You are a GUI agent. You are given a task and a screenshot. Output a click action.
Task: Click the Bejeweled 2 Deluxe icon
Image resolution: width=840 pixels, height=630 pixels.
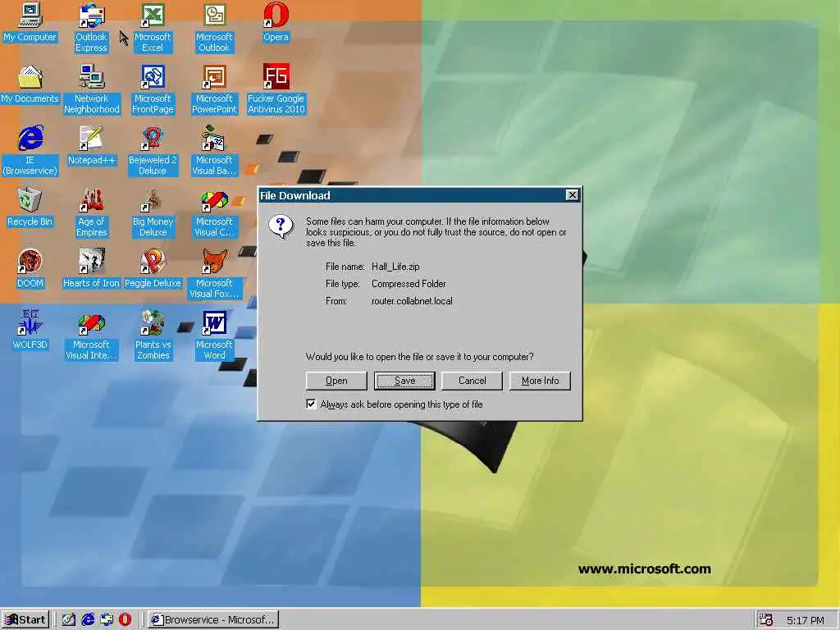[x=153, y=151]
